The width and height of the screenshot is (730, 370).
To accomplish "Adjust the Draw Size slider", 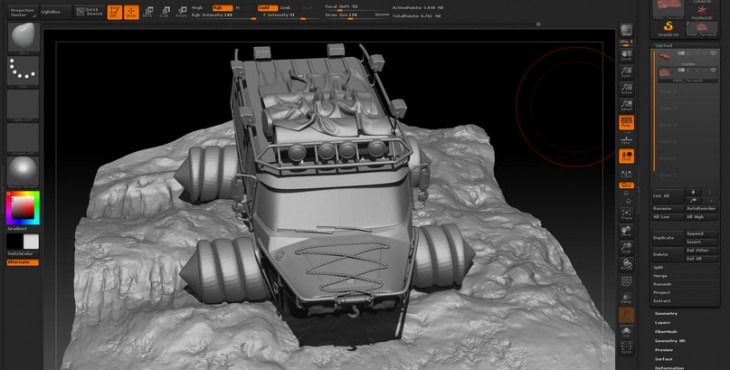I will [350, 15].
